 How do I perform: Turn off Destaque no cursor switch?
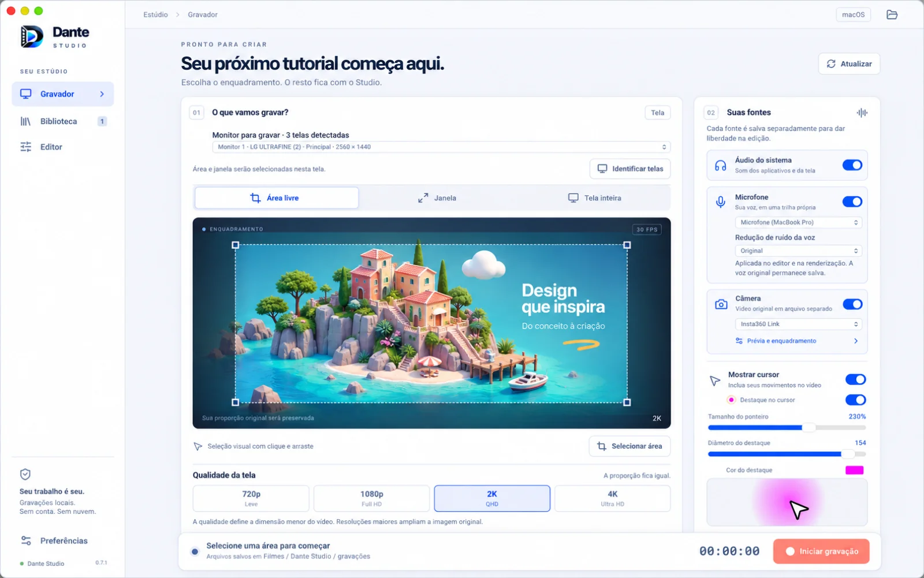(x=855, y=400)
